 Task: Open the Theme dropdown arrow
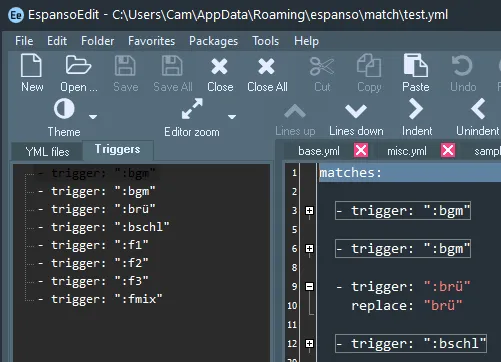(x=93, y=117)
